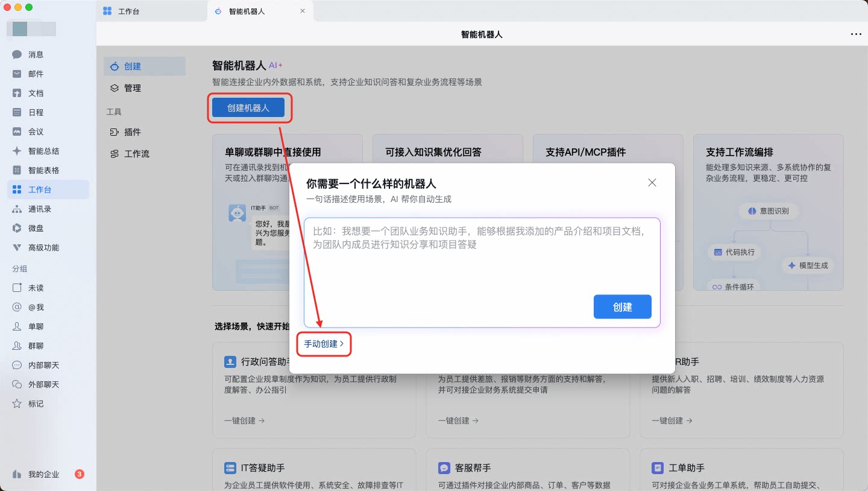Image resolution: width=868 pixels, height=491 pixels.
Task: Expand 高级功能 in sidebar
Action: pos(43,247)
